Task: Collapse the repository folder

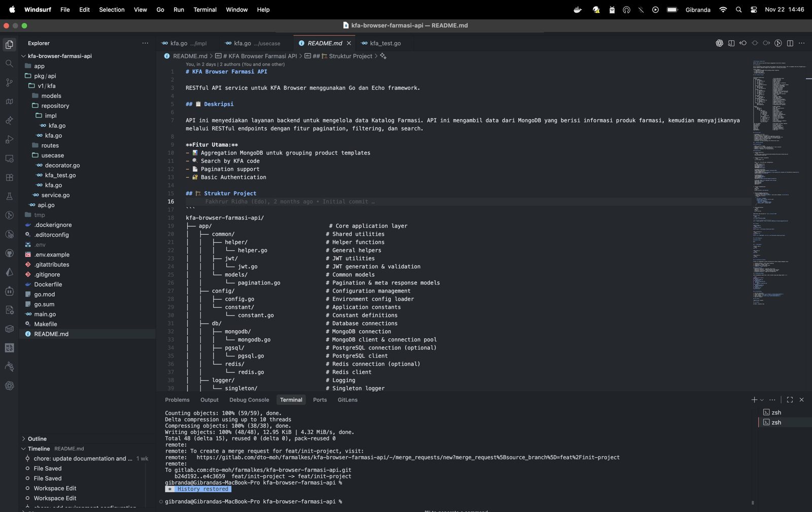Action: pos(55,106)
